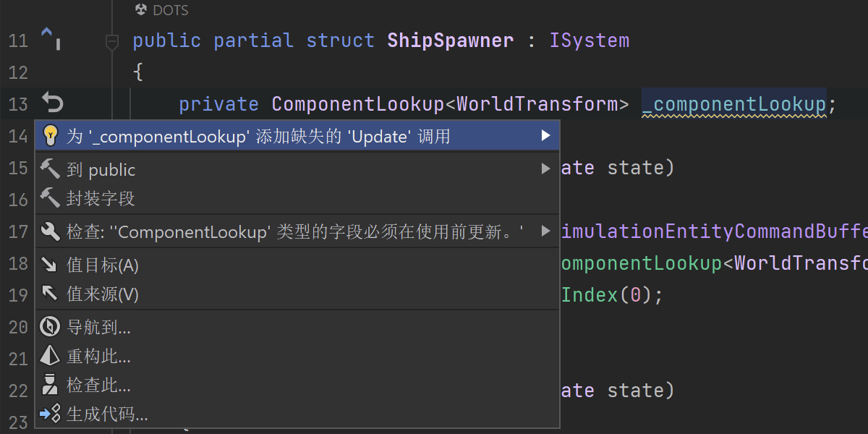
Task: Expand the ComponentLookup inspection submenu arrow
Action: (x=545, y=231)
